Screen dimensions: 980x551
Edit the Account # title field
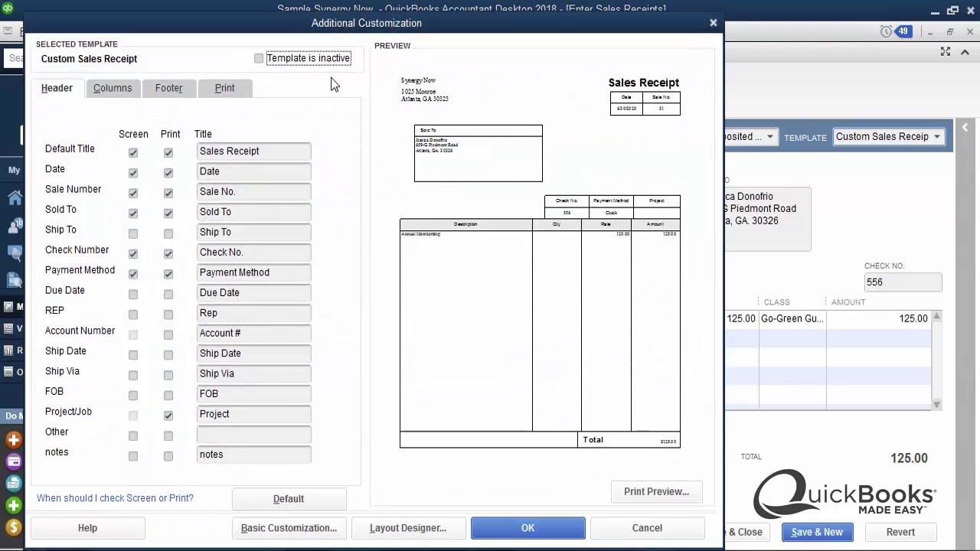(253, 334)
